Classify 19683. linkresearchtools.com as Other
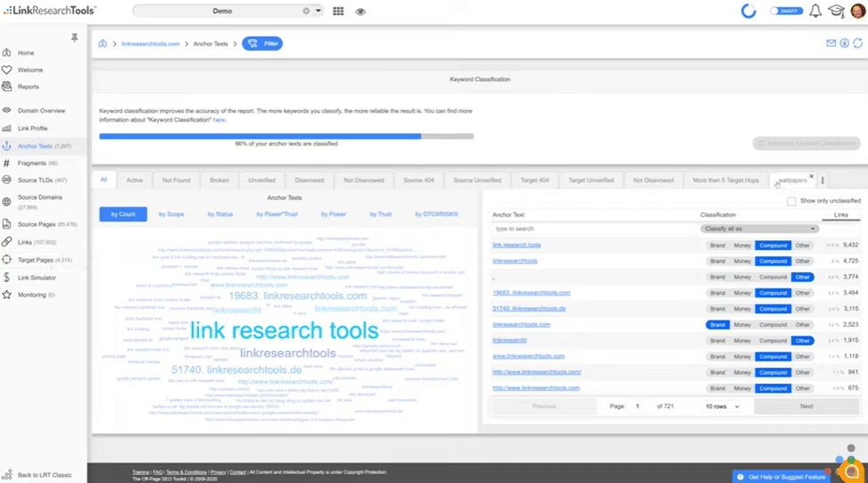The height and width of the screenshot is (483, 868). (803, 293)
